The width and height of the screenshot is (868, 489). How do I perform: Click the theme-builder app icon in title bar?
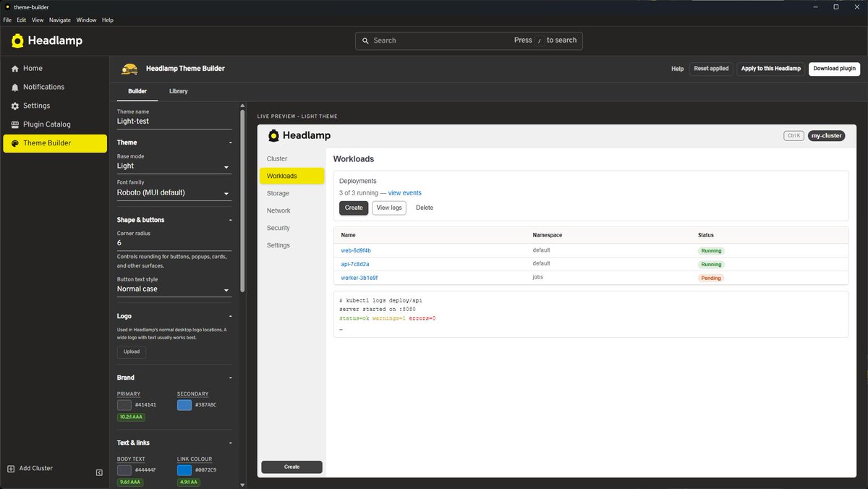(7, 7)
